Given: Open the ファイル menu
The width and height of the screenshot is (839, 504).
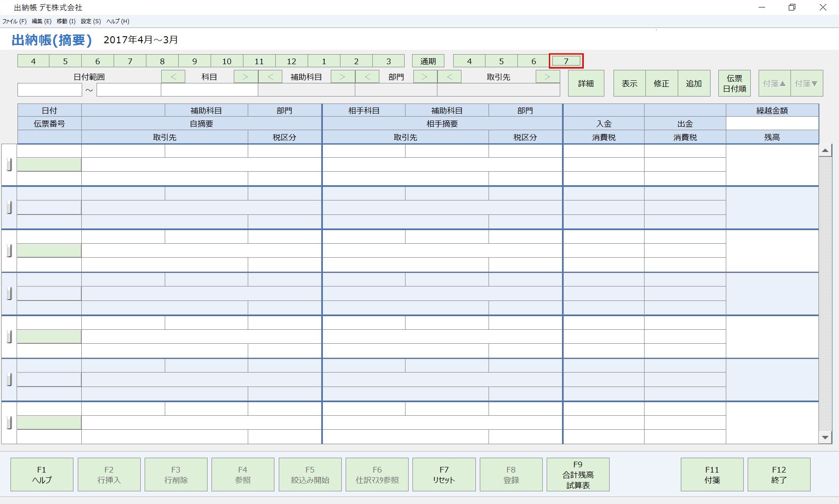Looking at the screenshot, I should pyautogui.click(x=14, y=21).
